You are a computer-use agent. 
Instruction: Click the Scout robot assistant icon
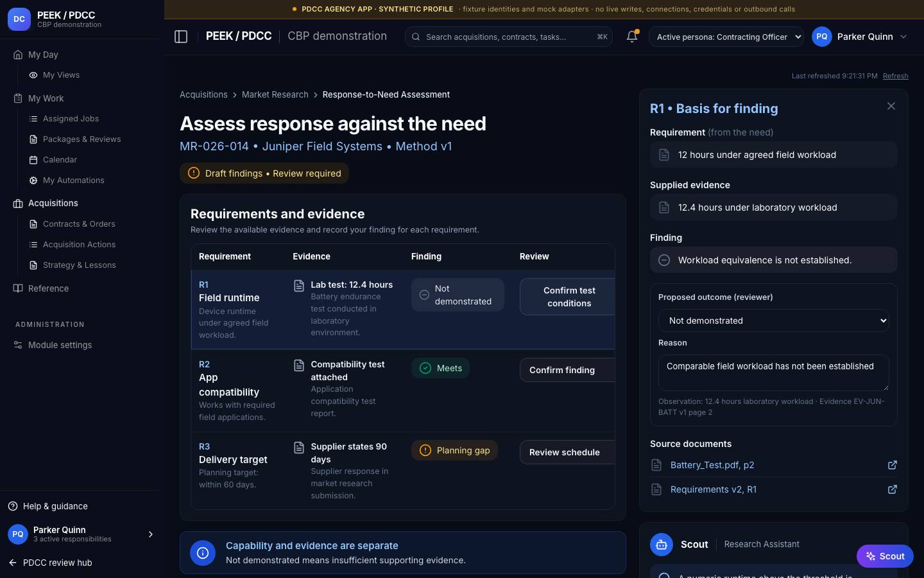[662, 545]
